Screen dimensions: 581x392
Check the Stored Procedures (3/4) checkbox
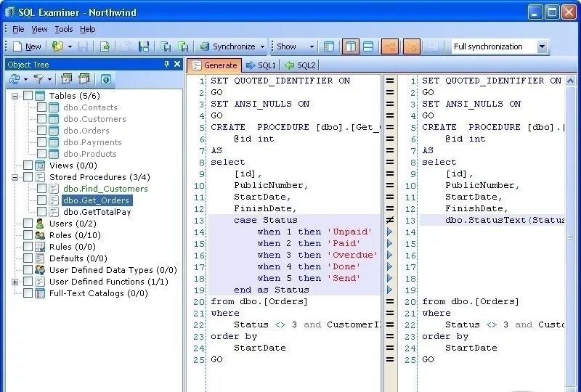(28, 177)
